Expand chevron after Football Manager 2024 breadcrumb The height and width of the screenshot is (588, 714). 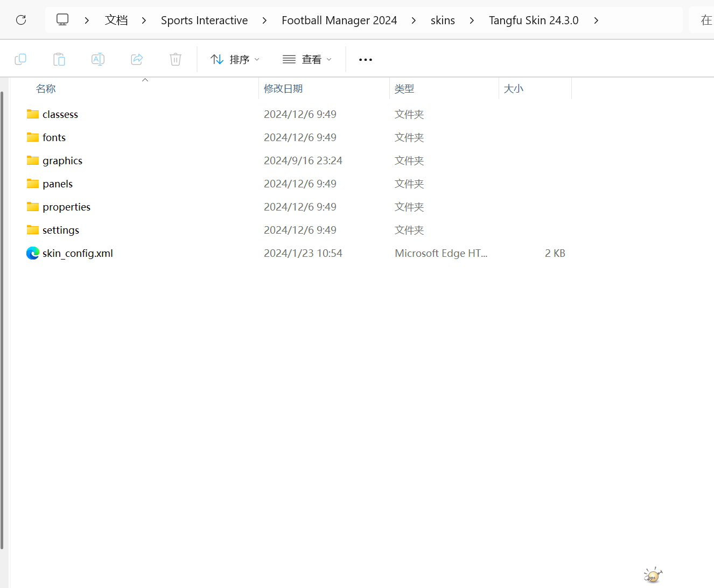point(414,20)
